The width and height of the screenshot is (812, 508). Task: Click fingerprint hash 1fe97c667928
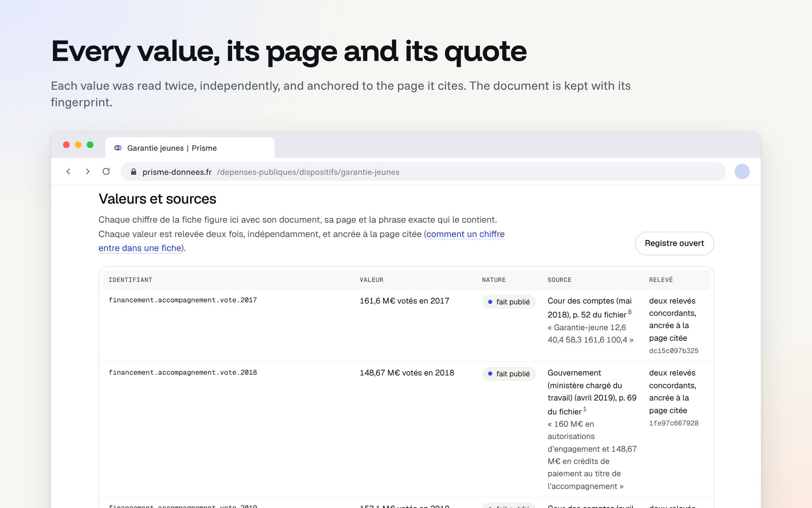[674, 423]
